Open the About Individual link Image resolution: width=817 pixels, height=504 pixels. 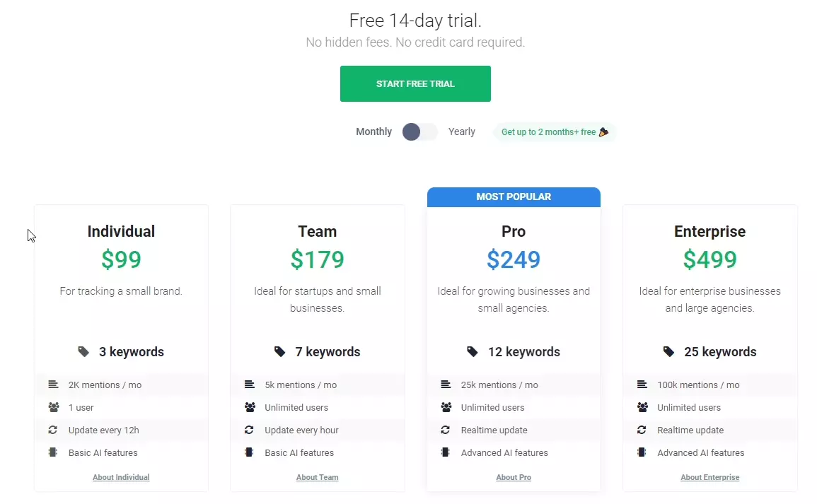point(121,477)
